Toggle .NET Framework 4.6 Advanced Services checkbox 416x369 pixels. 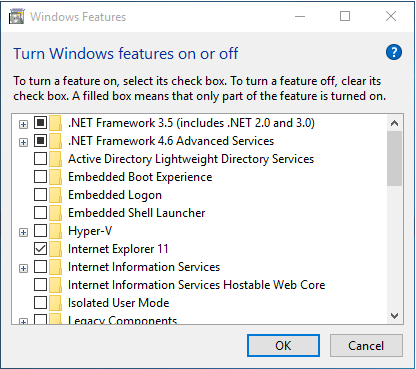40,141
